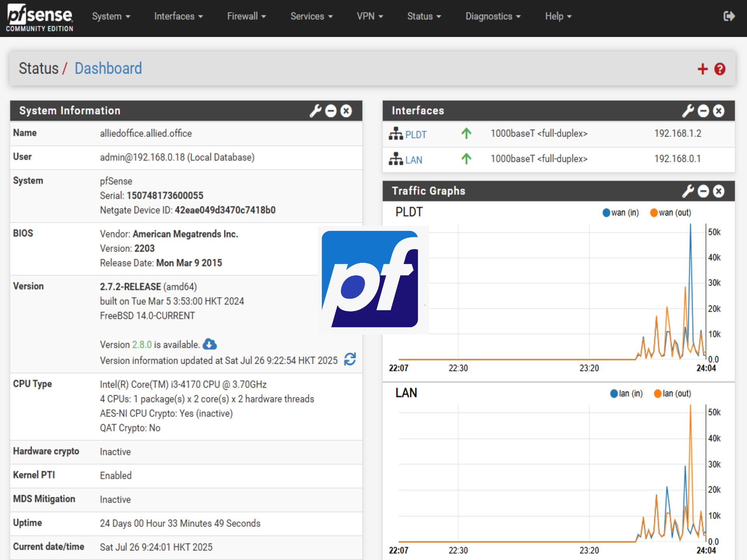
Task: Open Traffic Graphs wrench settings
Action: 688,191
